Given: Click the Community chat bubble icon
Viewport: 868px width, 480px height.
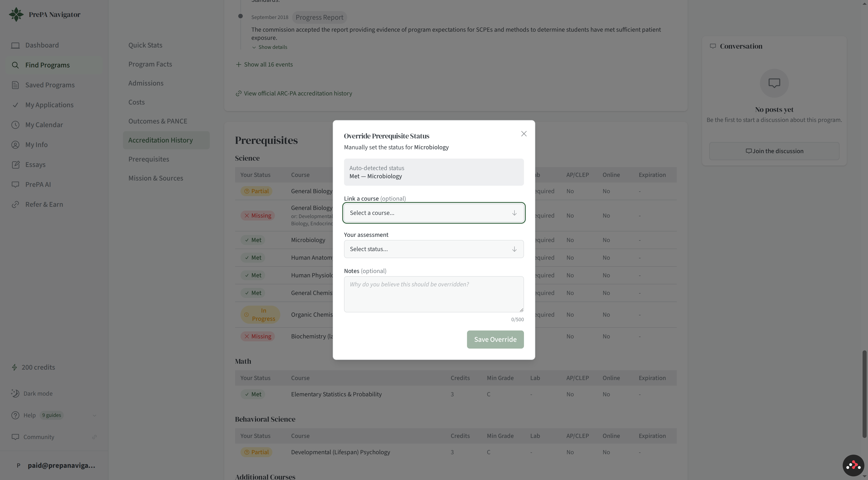Looking at the screenshot, I should pos(15,437).
